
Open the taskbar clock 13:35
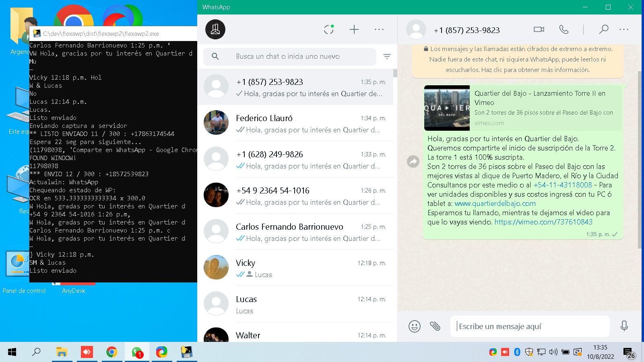click(x=600, y=352)
